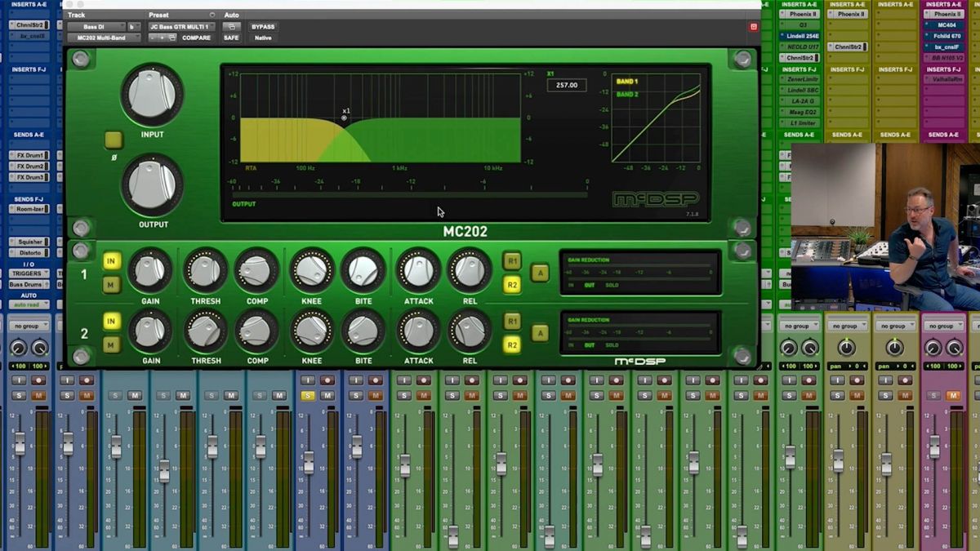
Task: Click band 2 REL knob
Action: [x=470, y=331]
